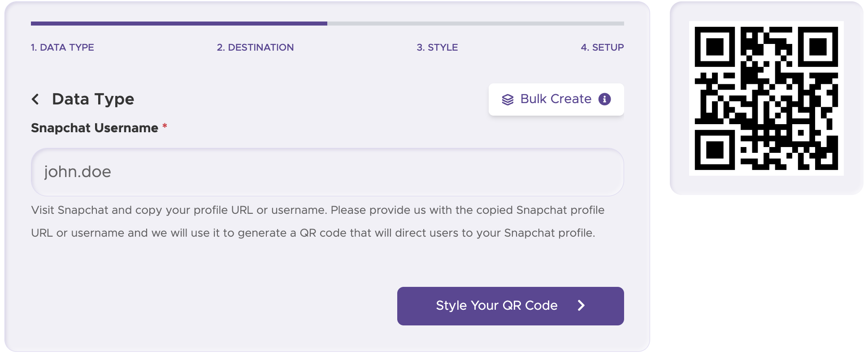868x355 pixels.
Task: Switch to the 3. STYLE step
Action: (x=437, y=47)
